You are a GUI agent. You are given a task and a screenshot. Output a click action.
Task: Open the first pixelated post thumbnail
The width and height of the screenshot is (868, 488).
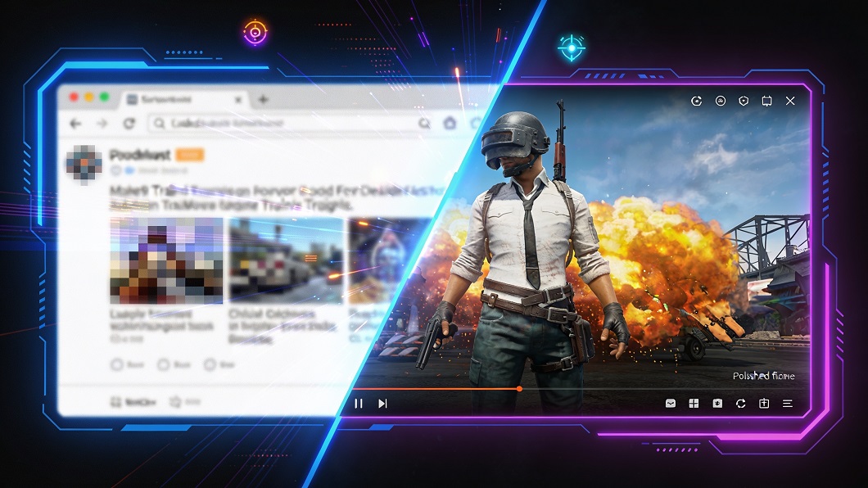coord(166,260)
